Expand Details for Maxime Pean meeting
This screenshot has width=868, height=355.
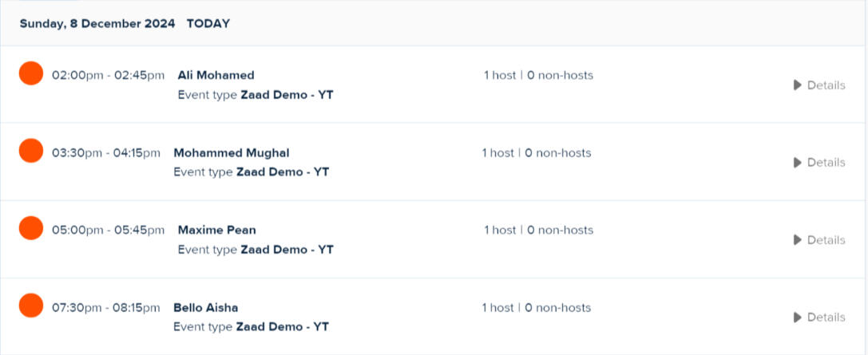pyautogui.click(x=819, y=240)
